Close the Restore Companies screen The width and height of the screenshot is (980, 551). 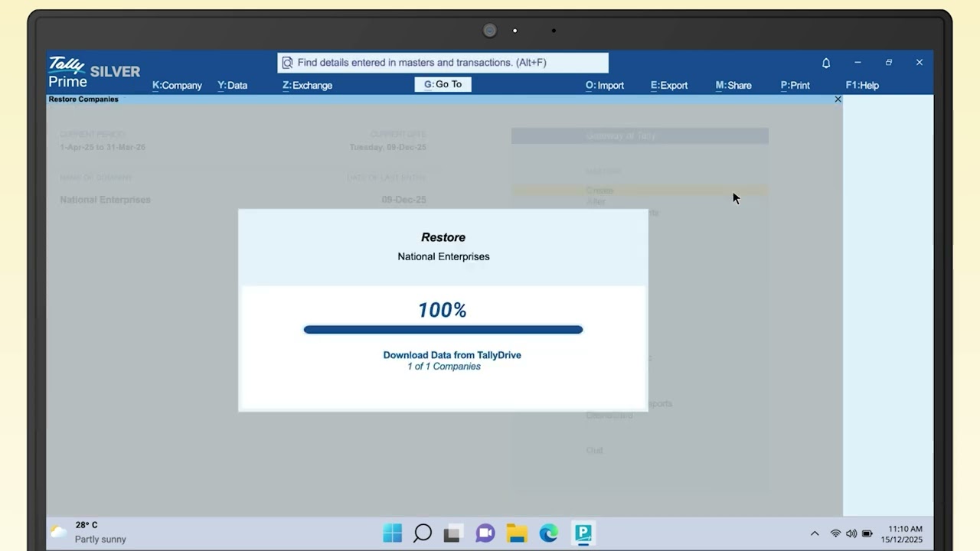click(838, 99)
